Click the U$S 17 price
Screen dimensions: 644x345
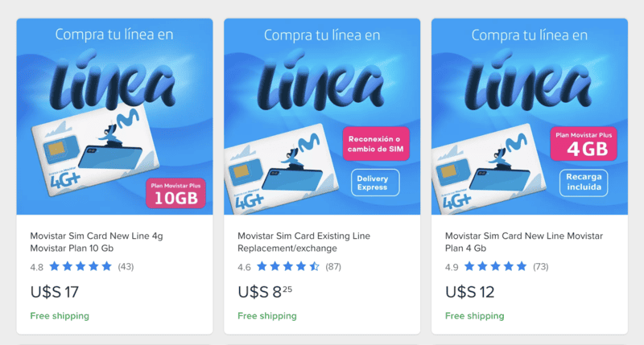[54, 292]
